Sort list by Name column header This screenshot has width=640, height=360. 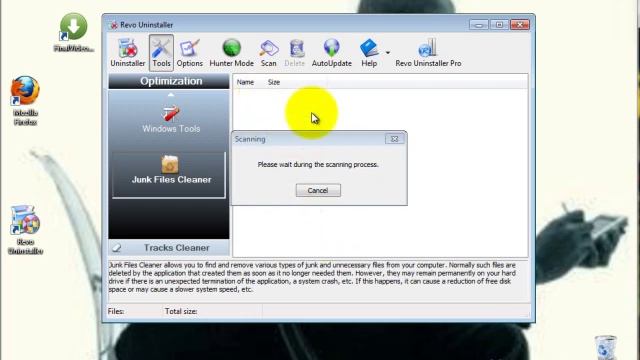tap(245, 82)
